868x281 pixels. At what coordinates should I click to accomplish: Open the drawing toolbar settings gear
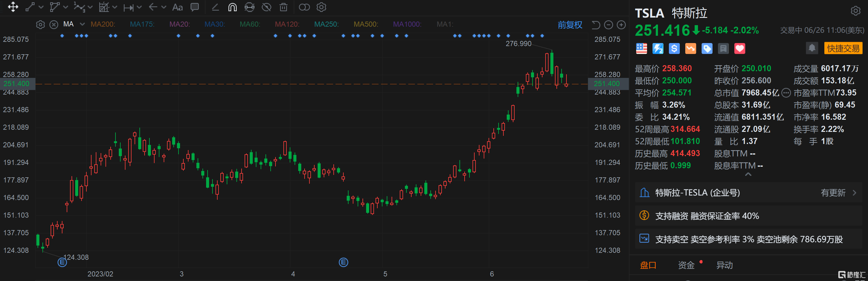pos(322,7)
